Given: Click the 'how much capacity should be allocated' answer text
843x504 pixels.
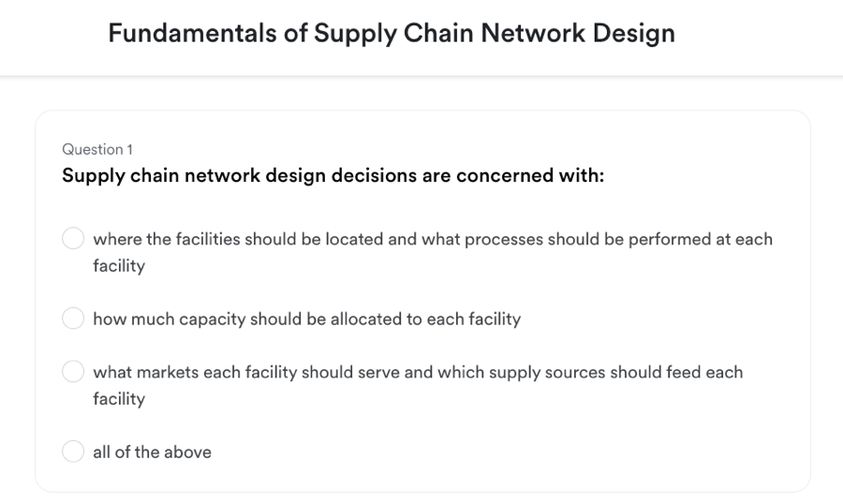Looking at the screenshot, I should [307, 319].
